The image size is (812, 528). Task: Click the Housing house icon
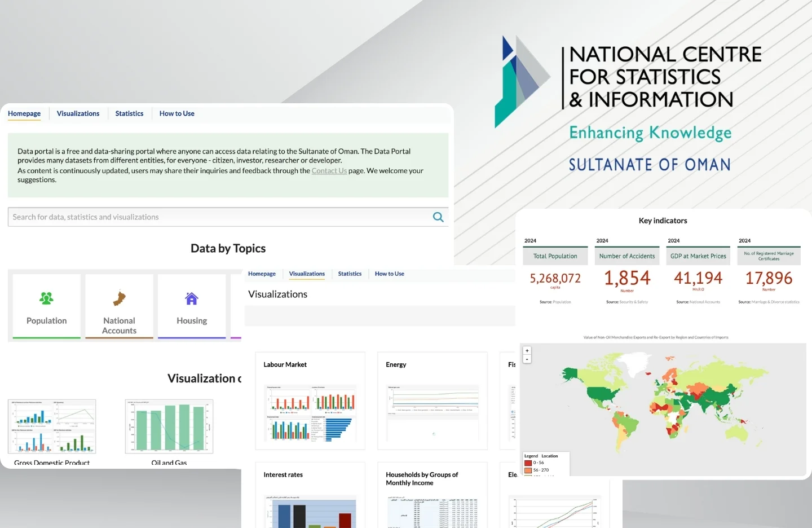point(192,298)
